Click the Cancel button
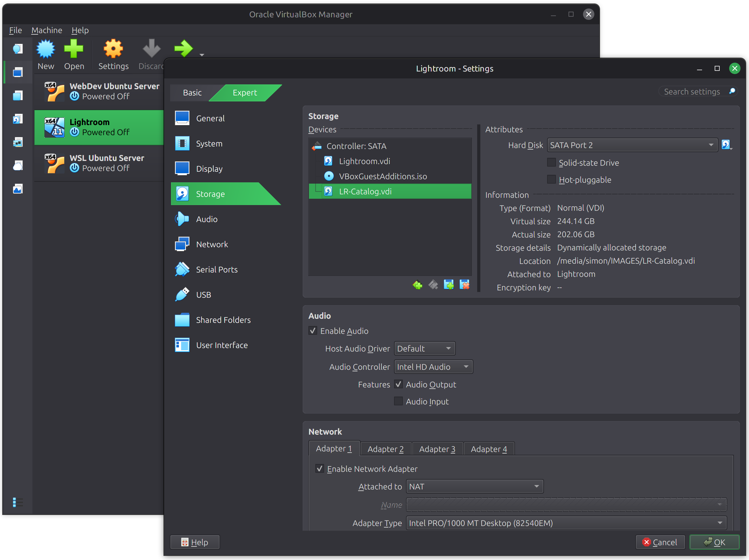Screen dimensions: 749x560 [x=660, y=543]
